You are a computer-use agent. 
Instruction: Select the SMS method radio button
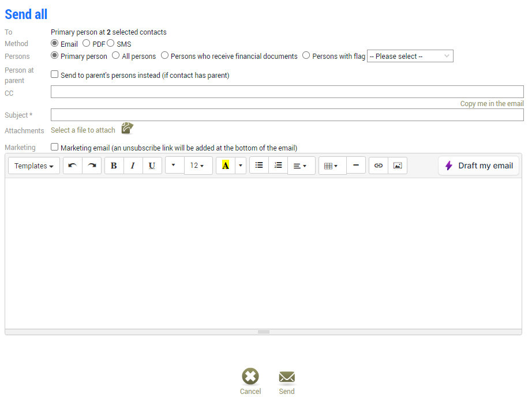point(111,43)
